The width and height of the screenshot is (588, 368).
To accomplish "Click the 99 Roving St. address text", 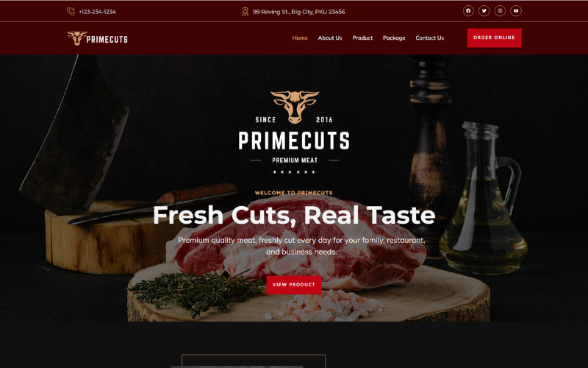I will [299, 12].
